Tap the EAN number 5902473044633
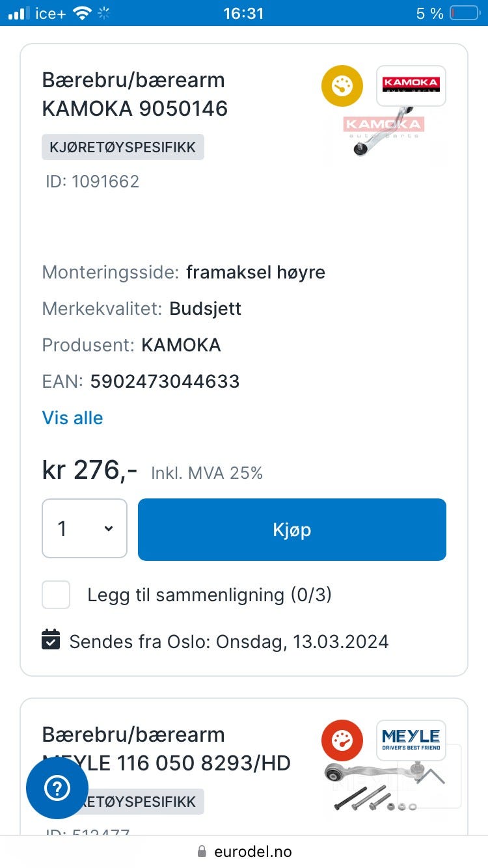The height and width of the screenshot is (868, 488). pos(165,381)
